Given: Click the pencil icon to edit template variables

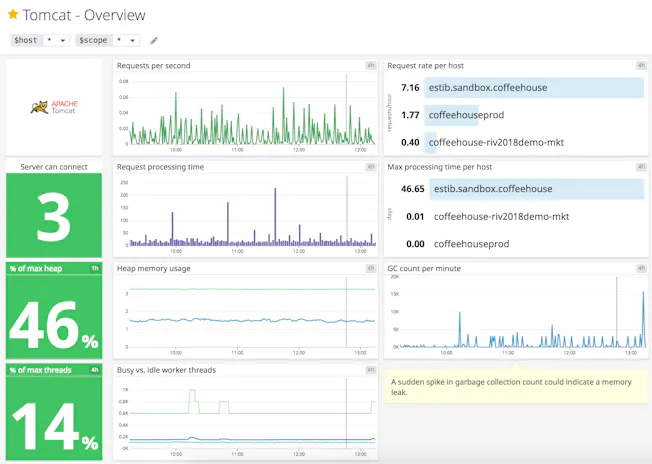Looking at the screenshot, I should 154,41.
